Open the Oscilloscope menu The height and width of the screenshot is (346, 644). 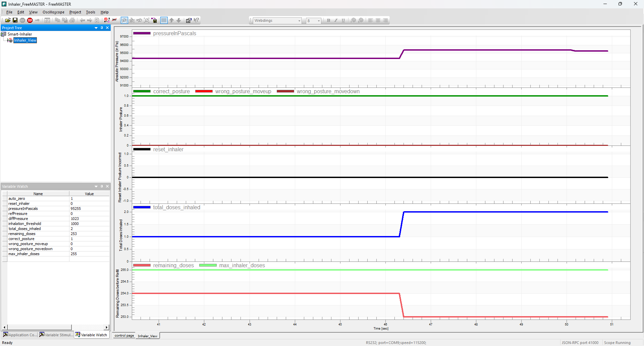point(53,12)
